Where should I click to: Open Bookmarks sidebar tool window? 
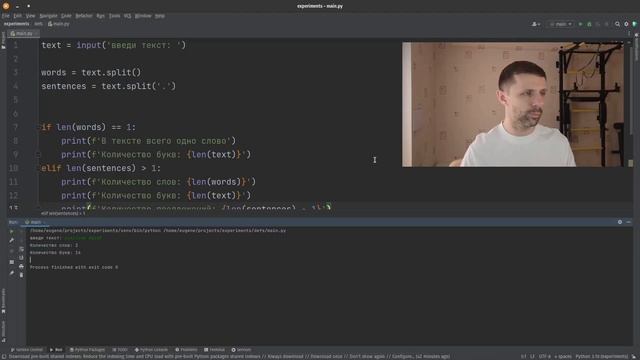click(x=3, y=301)
